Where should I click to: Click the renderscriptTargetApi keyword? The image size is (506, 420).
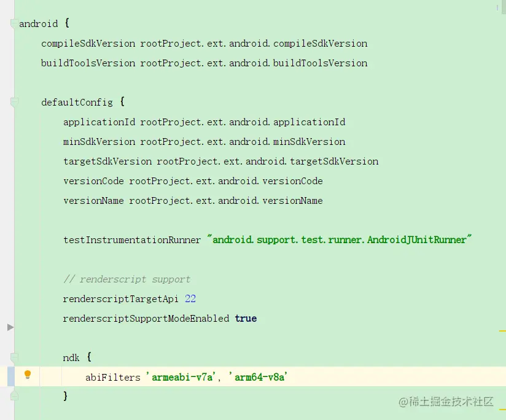[x=121, y=299]
